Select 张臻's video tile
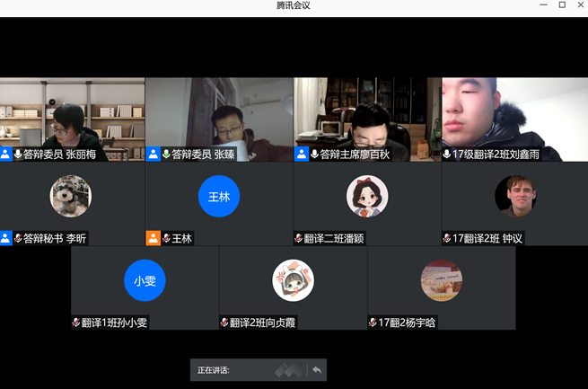588x389 pixels. [x=219, y=119]
